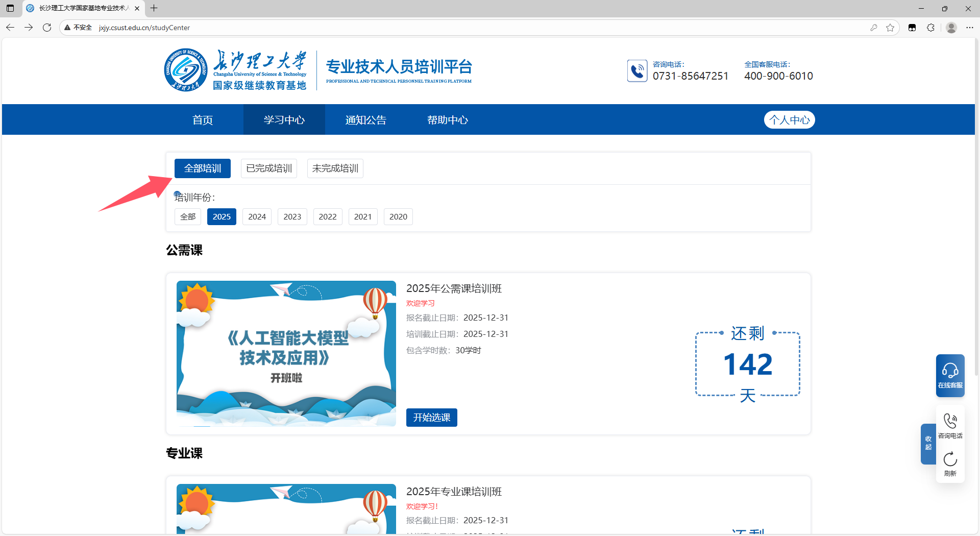Viewport: 980px width, 536px height.
Task: Collapse the floating sidebar with 收起
Action: pos(928,443)
